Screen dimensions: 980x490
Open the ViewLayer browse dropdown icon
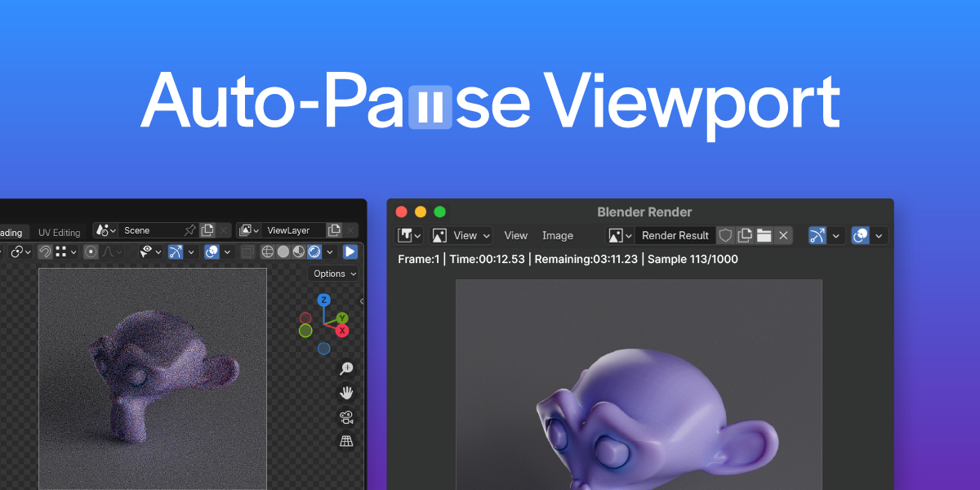[249, 230]
